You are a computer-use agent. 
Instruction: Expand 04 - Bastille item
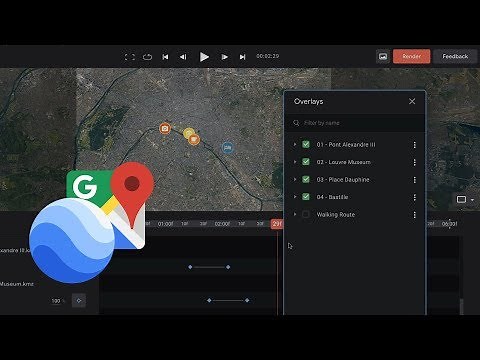[x=295, y=197]
